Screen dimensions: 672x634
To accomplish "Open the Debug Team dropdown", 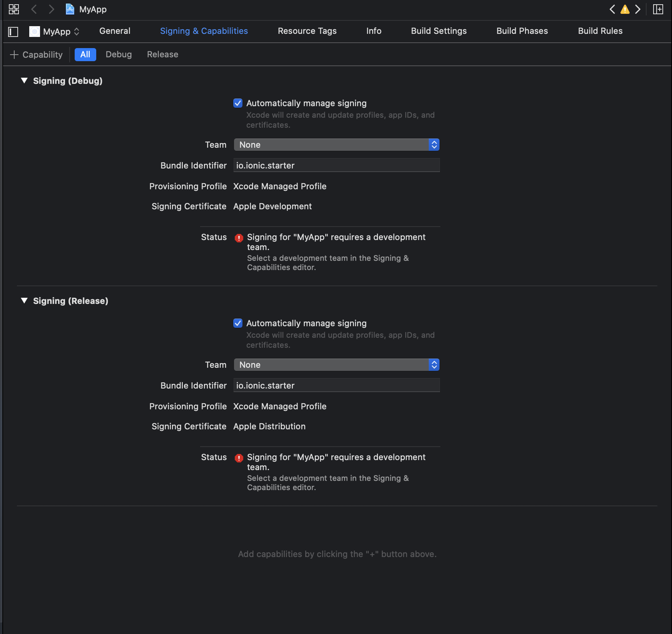I will pos(336,145).
